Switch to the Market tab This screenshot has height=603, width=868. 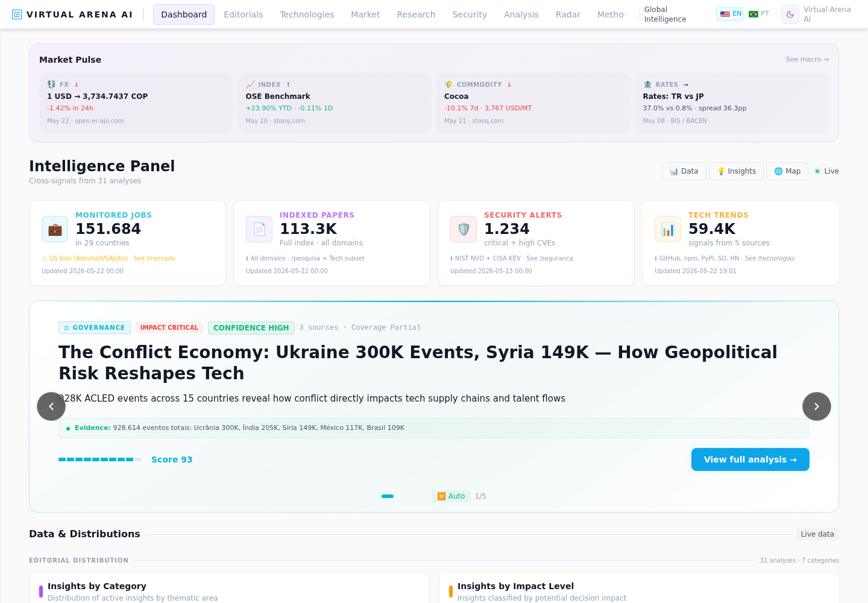(365, 14)
